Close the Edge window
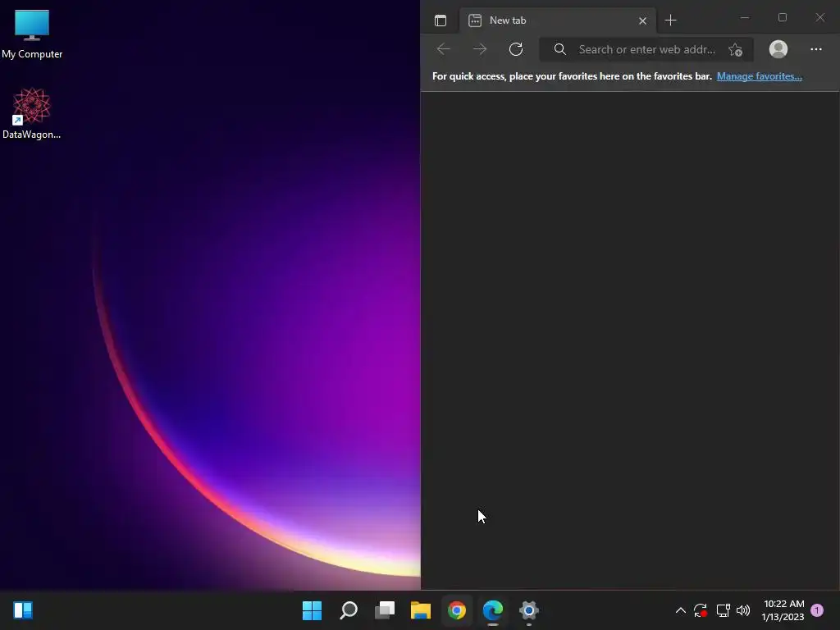 pyautogui.click(x=820, y=18)
